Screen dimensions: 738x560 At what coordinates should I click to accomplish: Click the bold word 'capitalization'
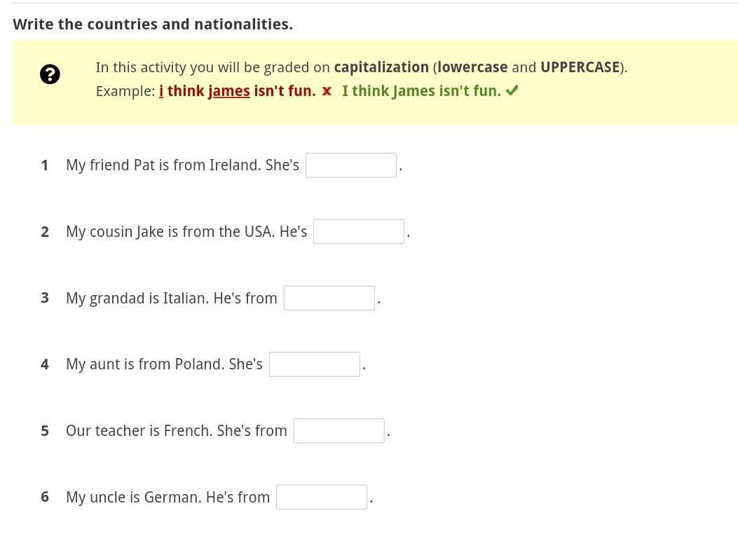point(381,67)
